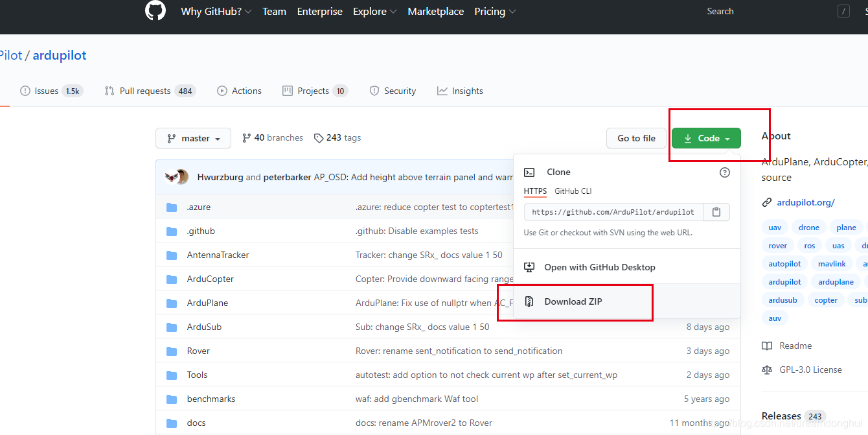The height and width of the screenshot is (435, 868).
Task: Click the folder icon beside Tools
Action: pos(172,375)
